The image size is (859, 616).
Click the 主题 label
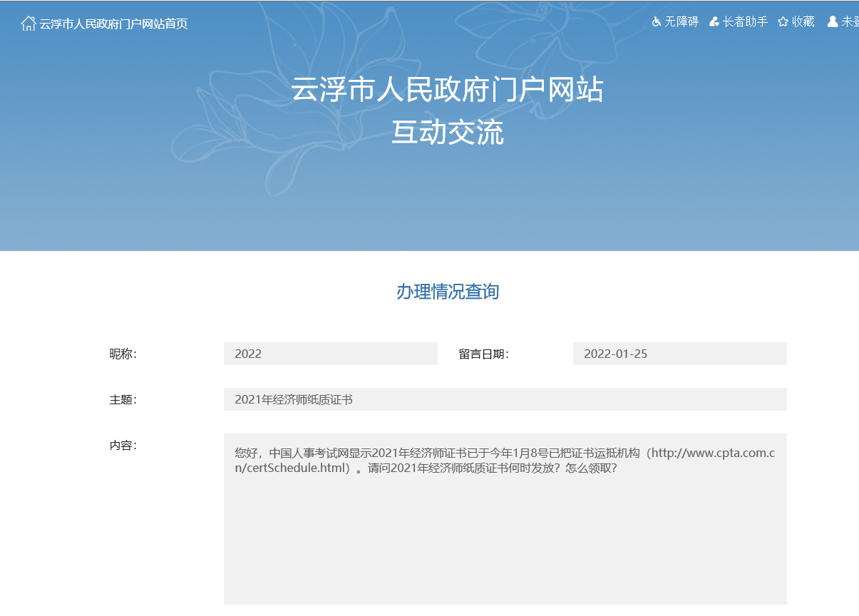point(123,400)
